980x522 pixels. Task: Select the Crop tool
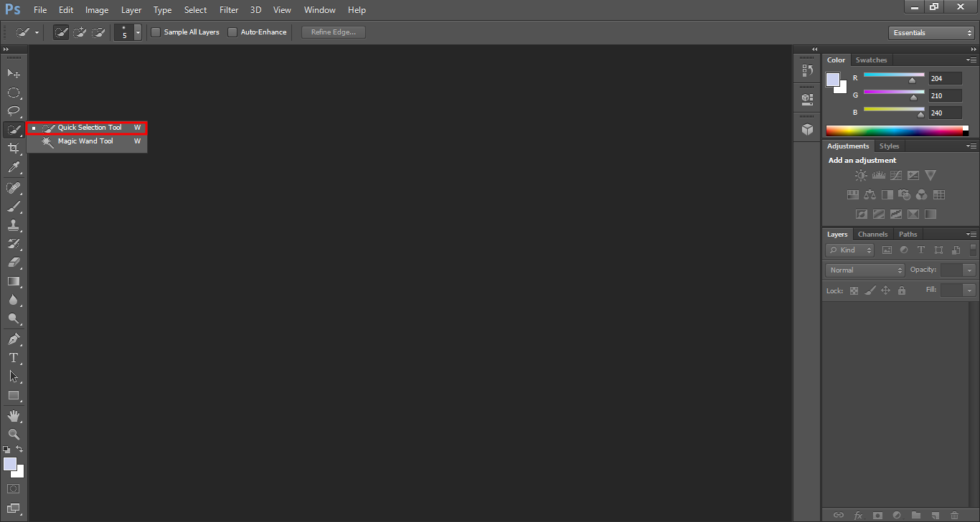pyautogui.click(x=13, y=148)
